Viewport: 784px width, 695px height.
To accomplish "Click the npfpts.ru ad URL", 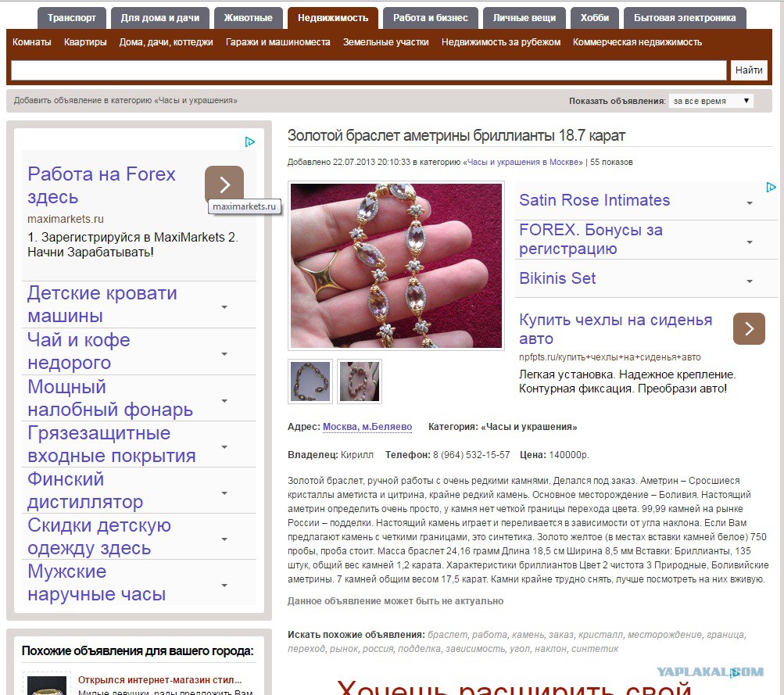I will point(610,357).
